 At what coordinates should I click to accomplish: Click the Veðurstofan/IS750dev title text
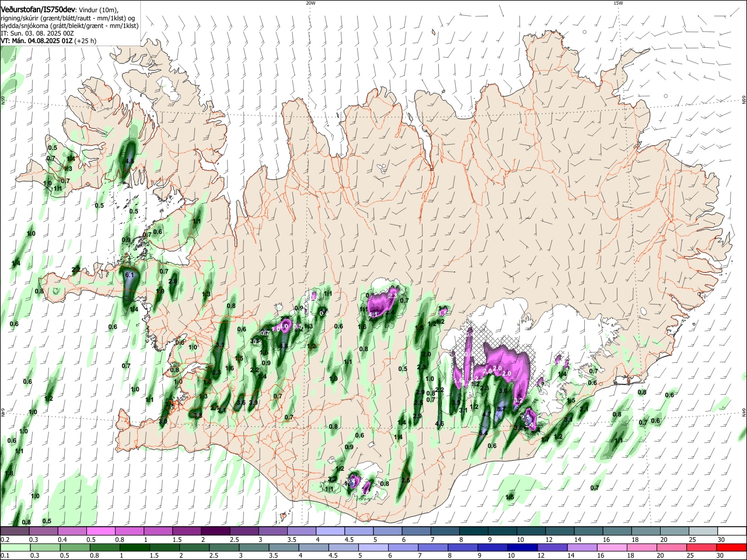[38, 9]
